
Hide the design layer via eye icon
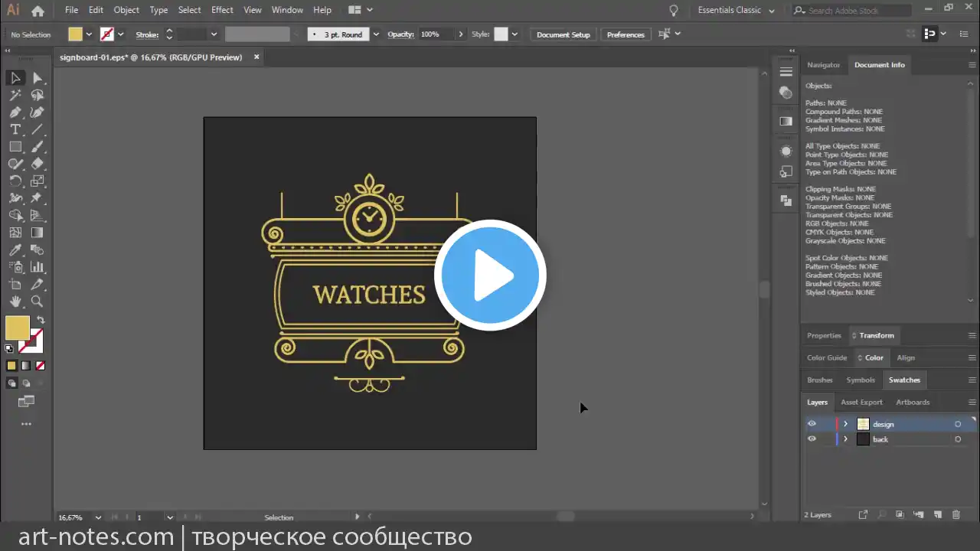[x=812, y=424]
